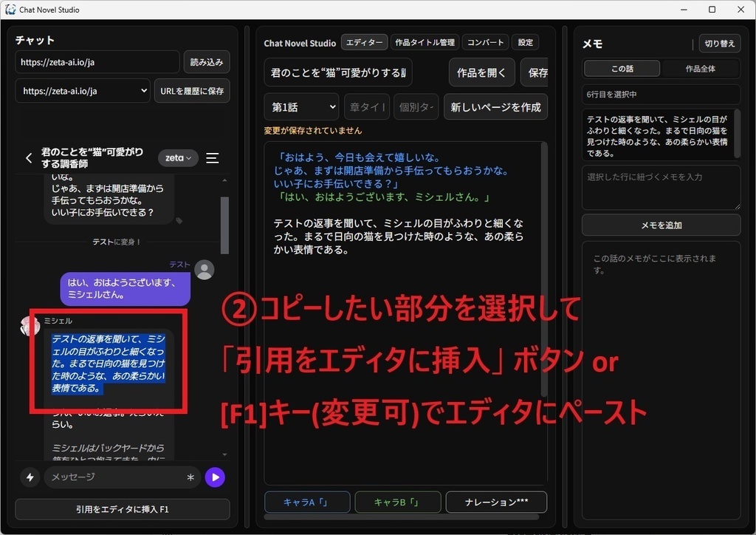Click the 読み込み button

[207, 62]
